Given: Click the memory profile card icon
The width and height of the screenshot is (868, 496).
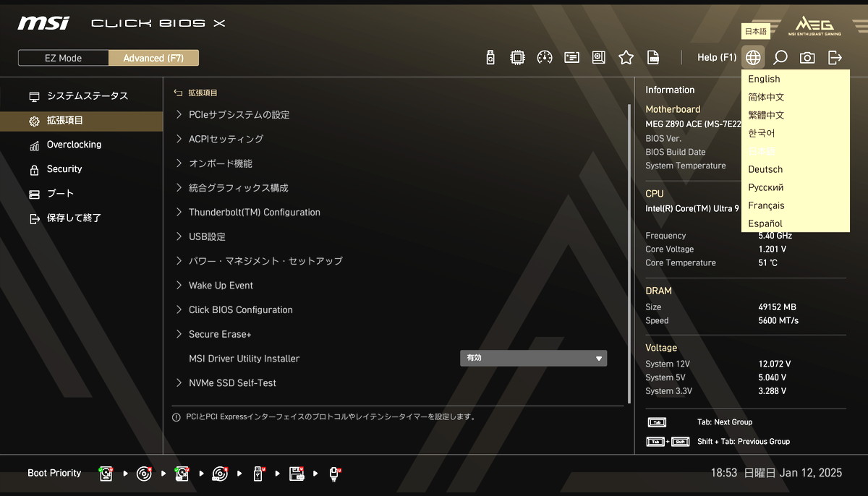Looking at the screenshot, I should point(572,58).
